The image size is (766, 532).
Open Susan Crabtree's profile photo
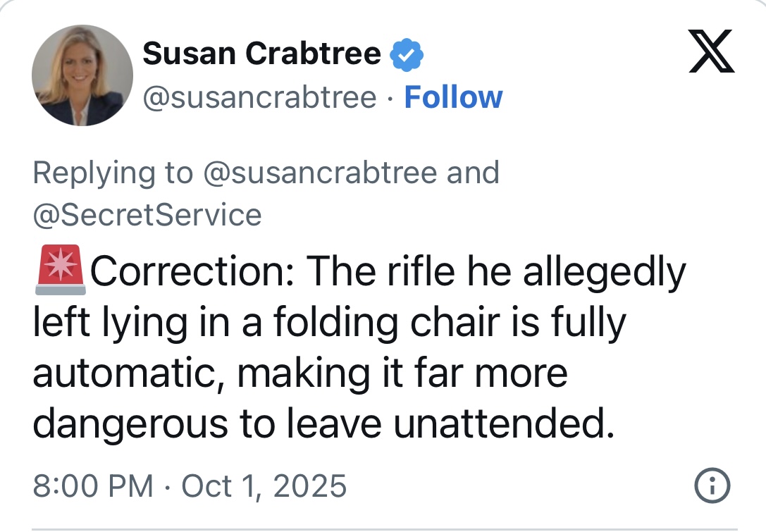point(82,75)
